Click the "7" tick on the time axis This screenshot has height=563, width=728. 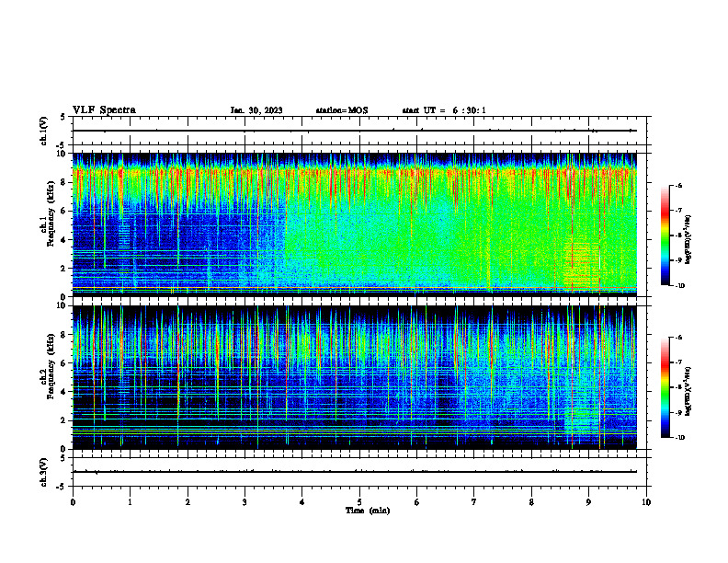pyautogui.click(x=474, y=502)
